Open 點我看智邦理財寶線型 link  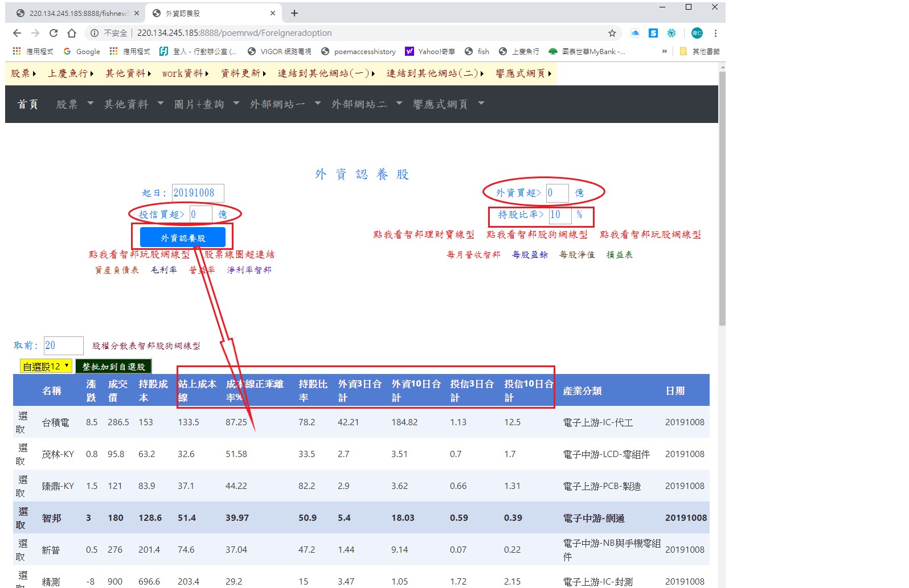click(424, 235)
